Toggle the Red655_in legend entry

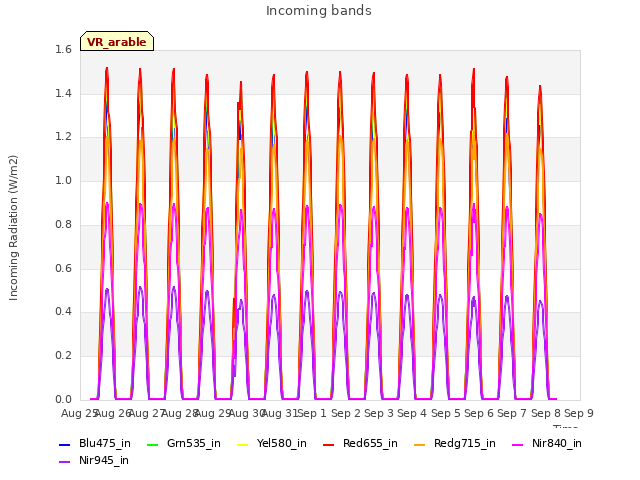[360, 443]
